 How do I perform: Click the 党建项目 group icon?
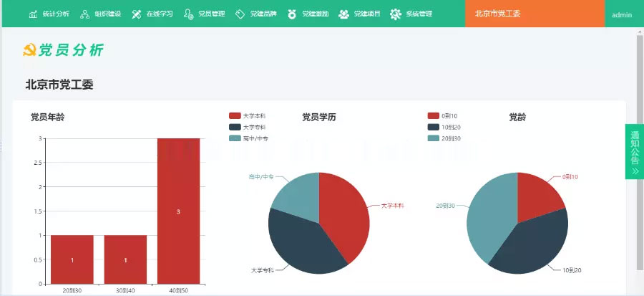click(343, 14)
